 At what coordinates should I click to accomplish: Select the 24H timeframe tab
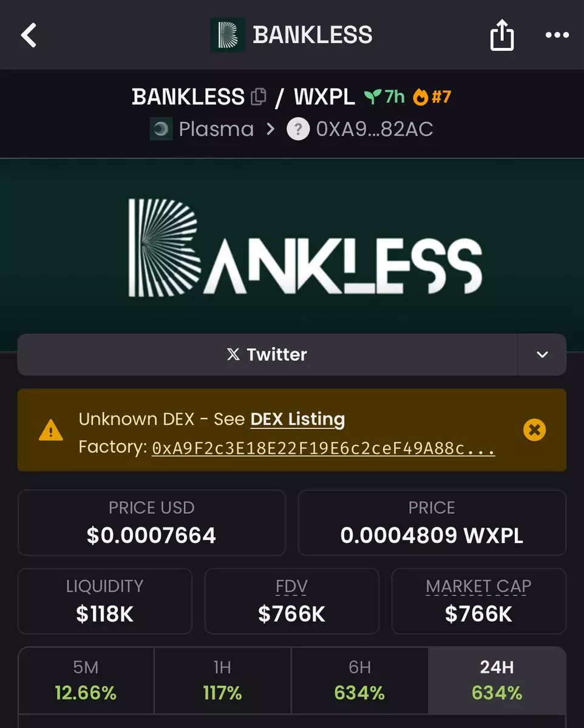[x=497, y=680]
